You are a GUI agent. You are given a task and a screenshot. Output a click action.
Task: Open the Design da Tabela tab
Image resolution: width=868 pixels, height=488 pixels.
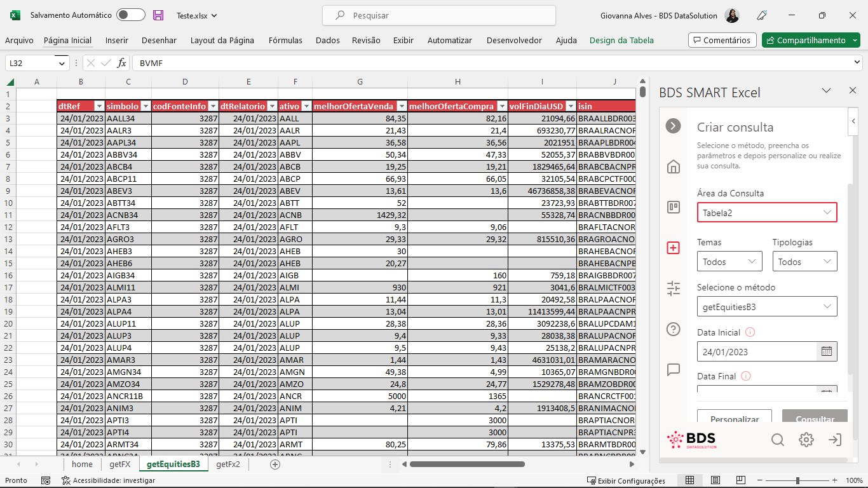pyautogui.click(x=621, y=40)
